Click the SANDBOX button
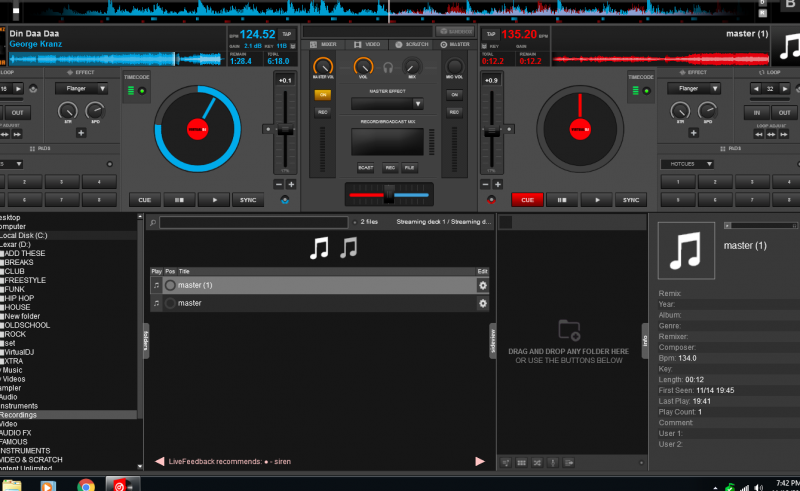 click(x=455, y=31)
